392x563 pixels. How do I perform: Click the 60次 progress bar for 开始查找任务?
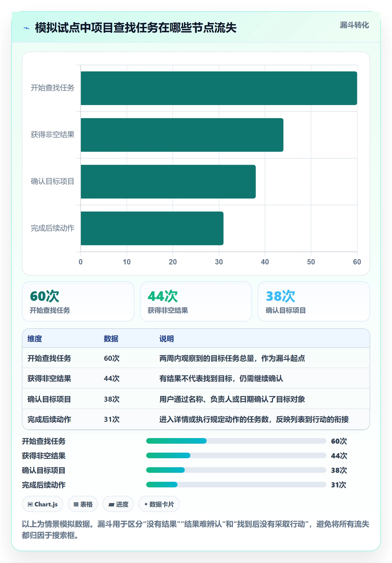[x=236, y=441]
